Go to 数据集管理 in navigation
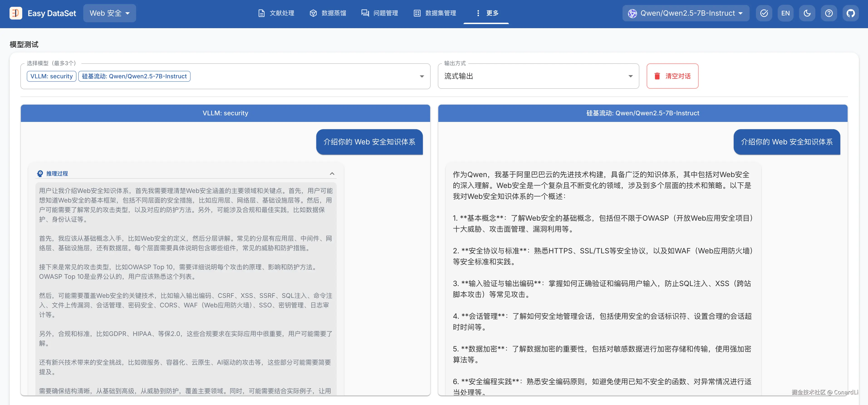Screen dimensions: 868x405 tap(435, 13)
